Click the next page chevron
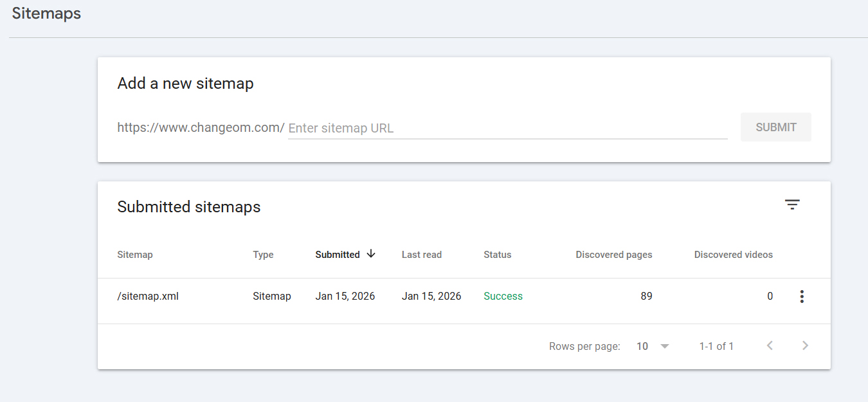The height and width of the screenshot is (402, 868). pos(805,345)
